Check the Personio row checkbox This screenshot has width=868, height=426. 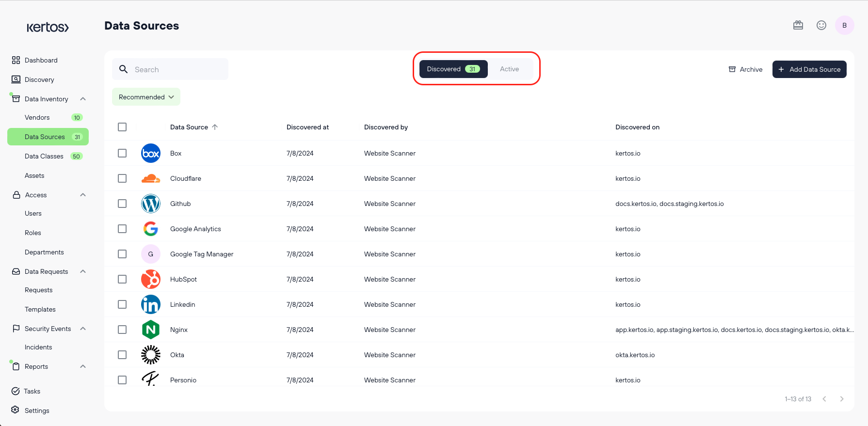122,380
